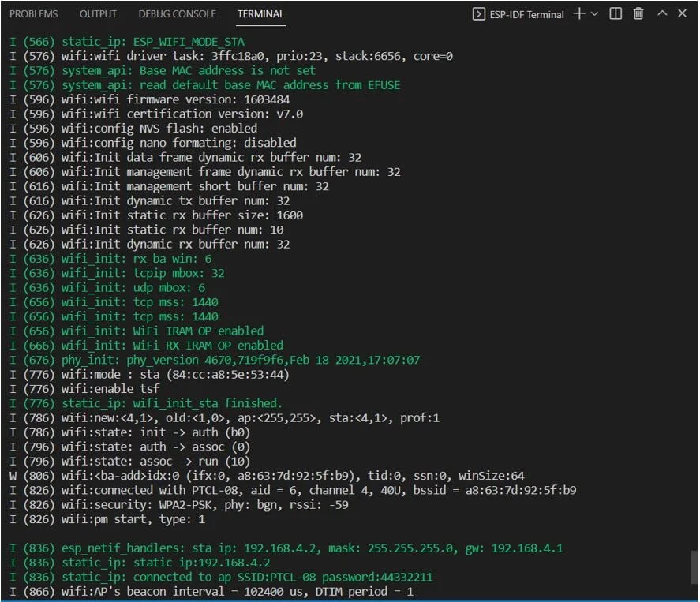
Task: Maximize the panel with the chevron-up icon
Action: click(661, 13)
